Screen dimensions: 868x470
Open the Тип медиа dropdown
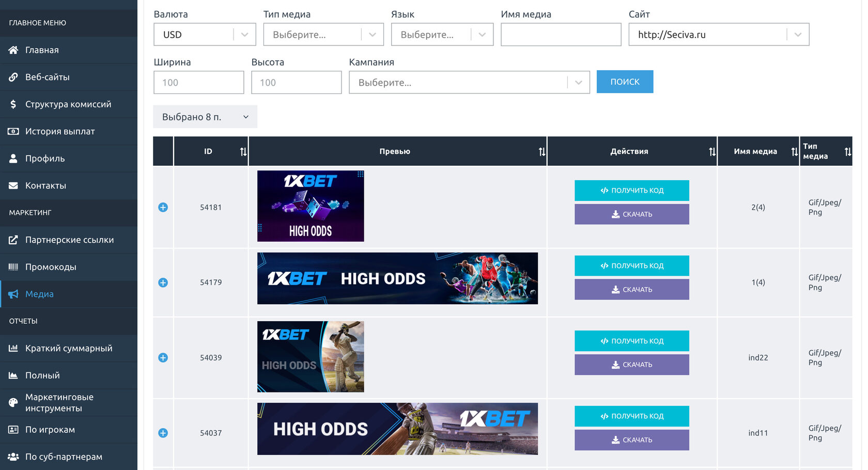tap(323, 35)
